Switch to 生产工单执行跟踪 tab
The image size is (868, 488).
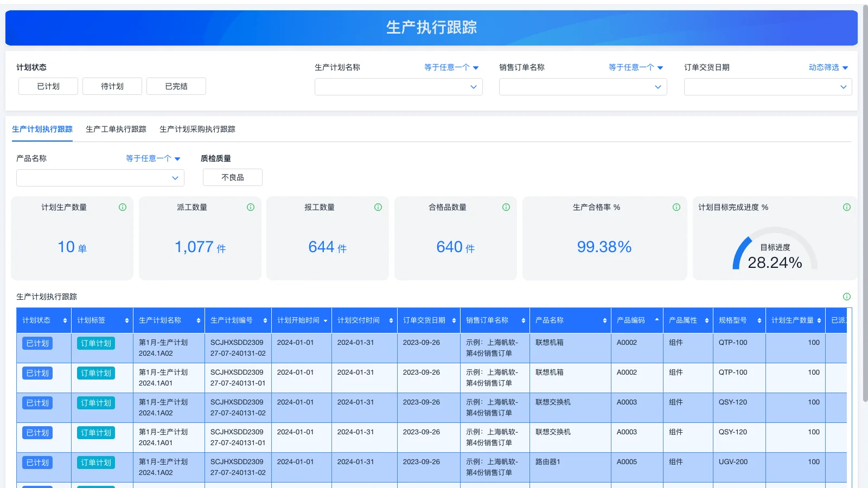[116, 129]
